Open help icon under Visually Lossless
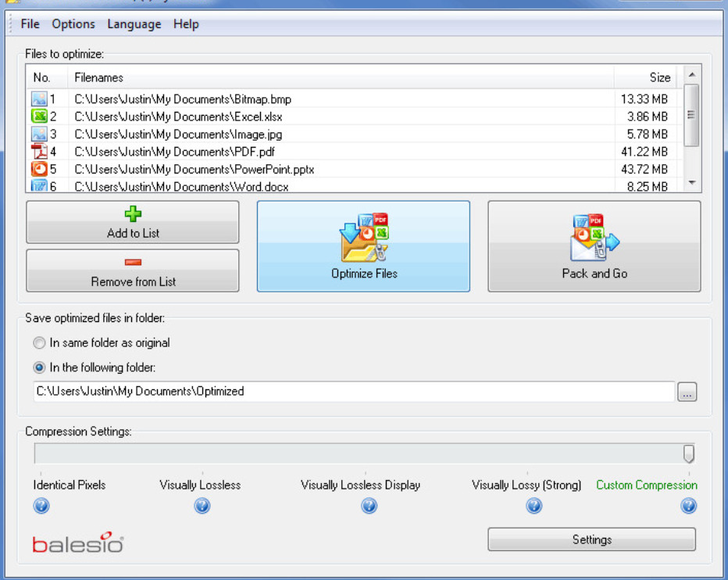Image resolution: width=728 pixels, height=580 pixels. click(x=202, y=506)
